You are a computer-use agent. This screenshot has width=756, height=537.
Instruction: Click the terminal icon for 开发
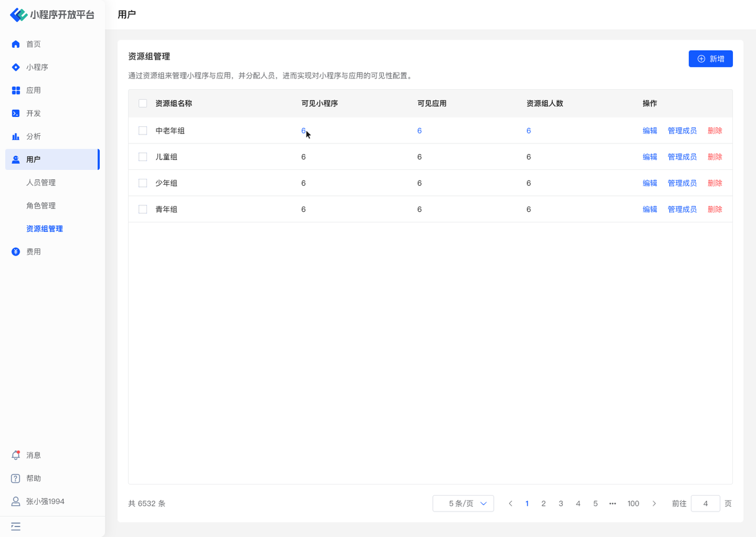tap(16, 113)
